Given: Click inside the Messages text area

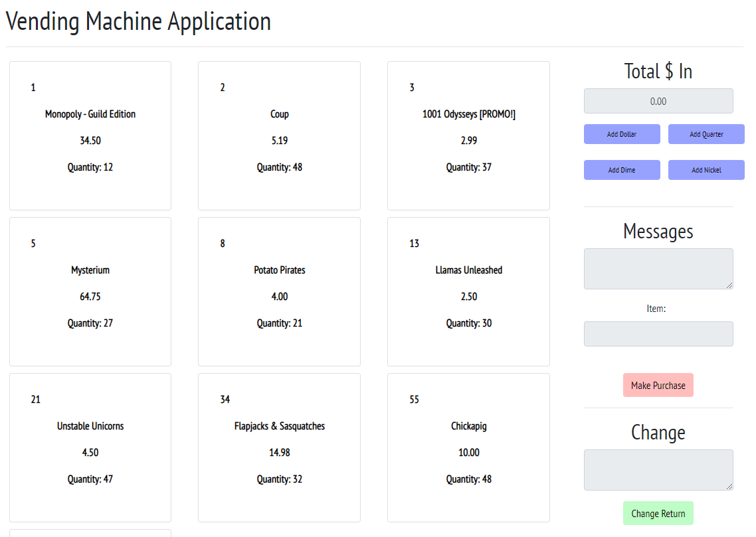Looking at the screenshot, I should (x=658, y=269).
